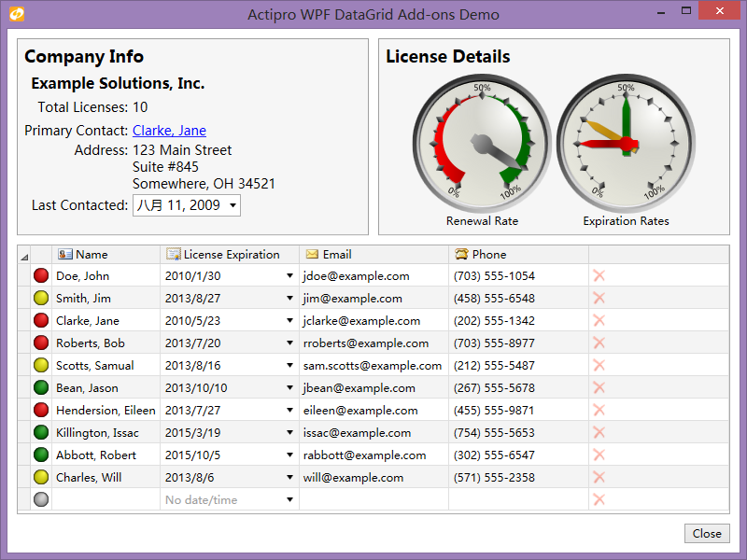Click the Email column envelope icon
The width and height of the screenshot is (747, 560).
coord(312,254)
